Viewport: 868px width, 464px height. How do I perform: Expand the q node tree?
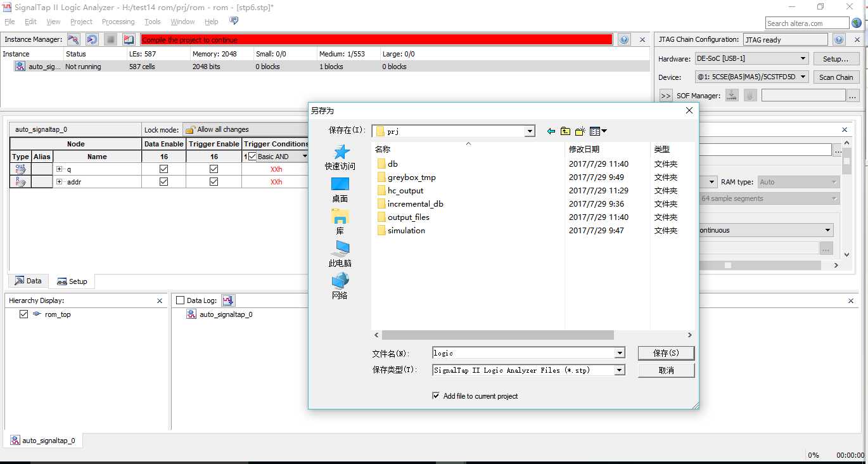[59, 169]
